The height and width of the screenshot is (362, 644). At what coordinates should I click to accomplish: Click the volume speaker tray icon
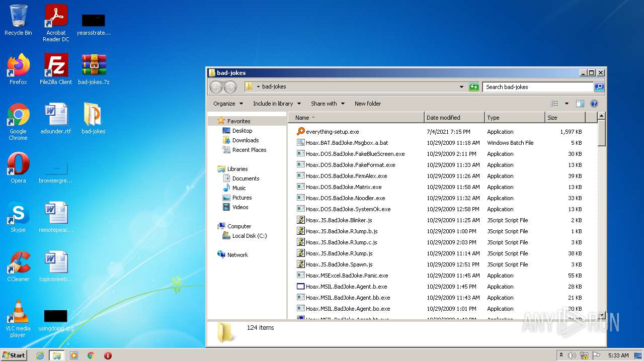coord(572,355)
